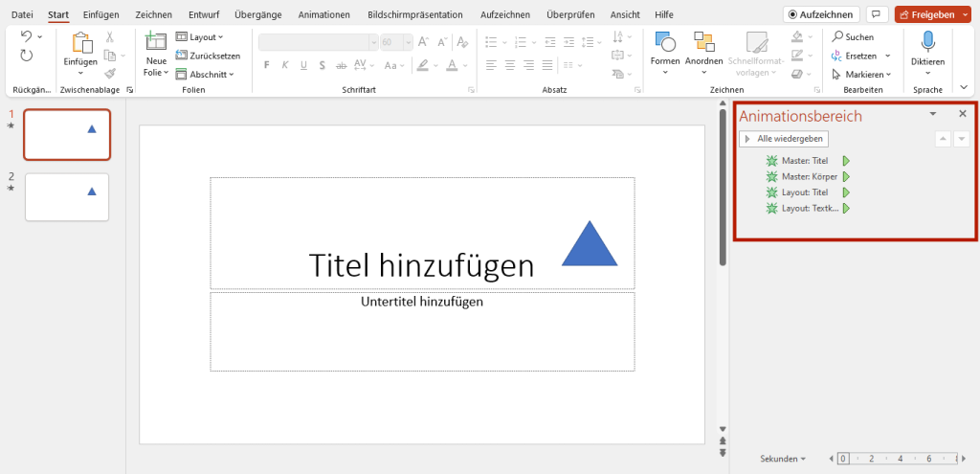Screen dimensions: 980x474
Task: Expand the Markieren selection dropdown
Action: pos(860,74)
